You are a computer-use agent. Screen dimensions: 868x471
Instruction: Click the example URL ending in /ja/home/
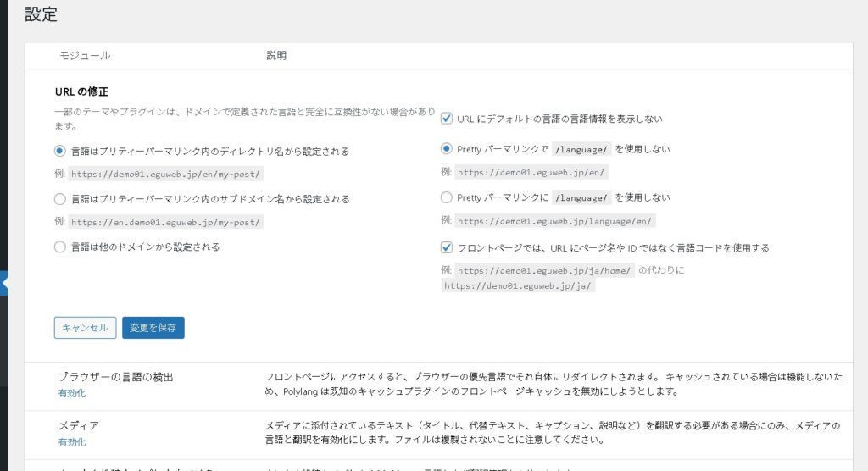[543, 271]
